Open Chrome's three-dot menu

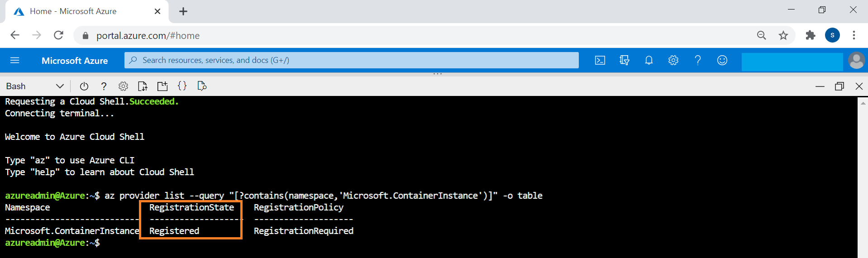click(854, 35)
